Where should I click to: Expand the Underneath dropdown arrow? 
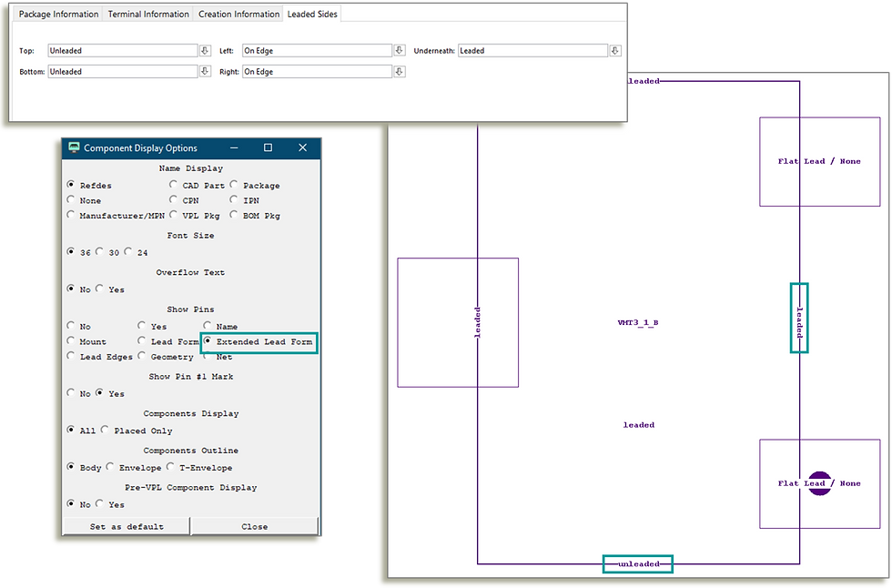pos(615,51)
